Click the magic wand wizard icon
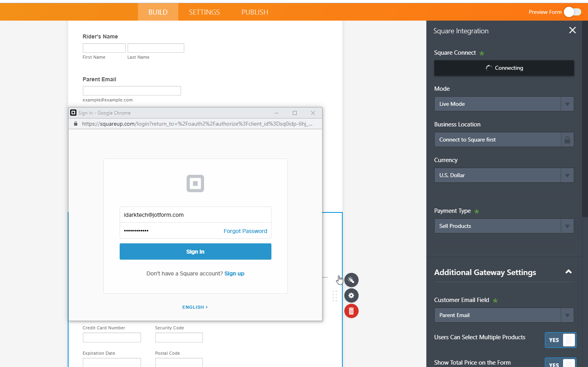The image size is (588, 367). [x=351, y=280]
